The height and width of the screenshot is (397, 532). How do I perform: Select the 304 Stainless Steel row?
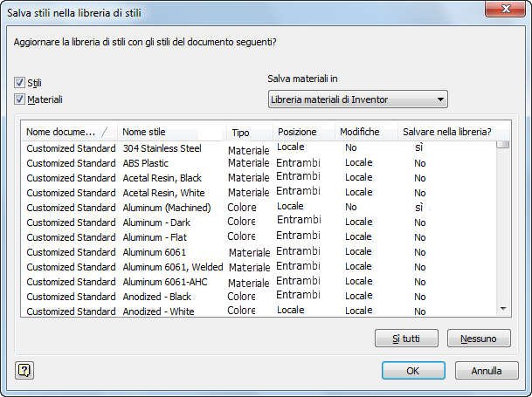coord(162,148)
